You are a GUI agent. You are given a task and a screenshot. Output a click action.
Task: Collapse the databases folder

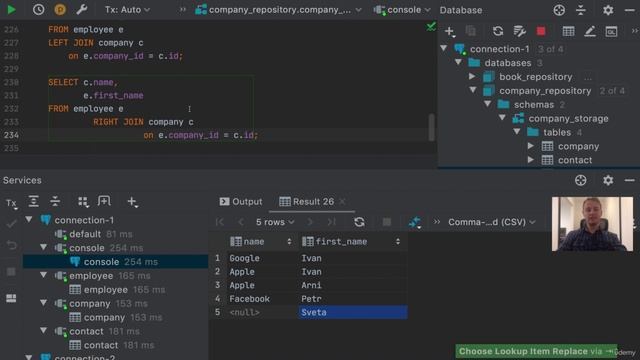pos(458,62)
